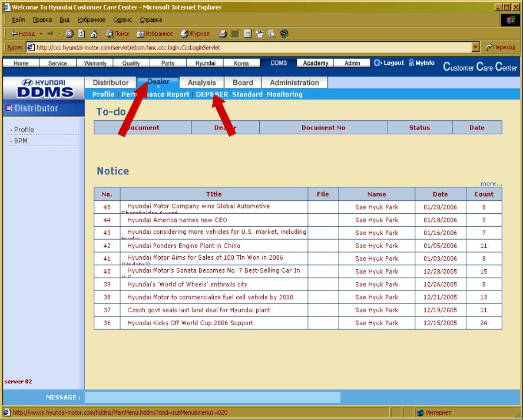Switch to the Administration tab
523x420 pixels.
294,82
